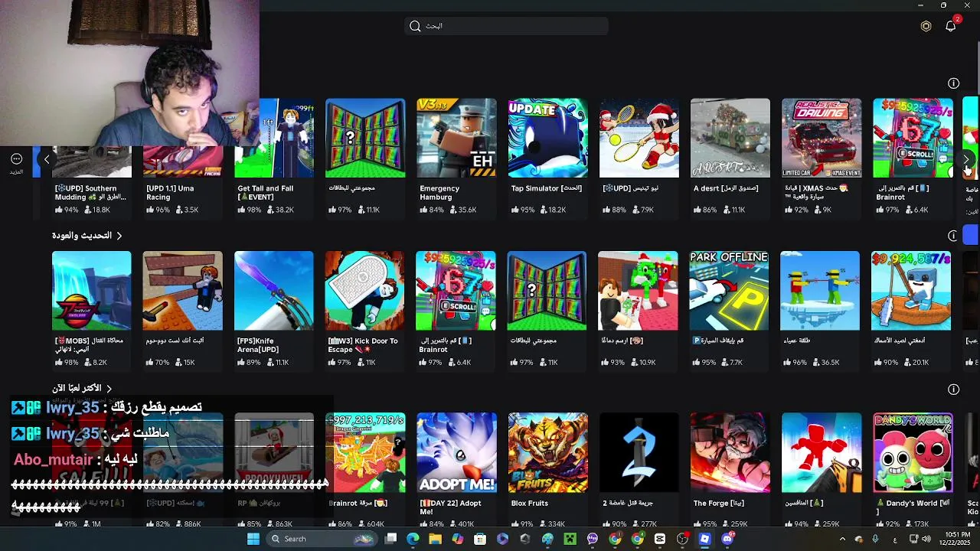Launch Minecraft from the taskbar

point(570,539)
